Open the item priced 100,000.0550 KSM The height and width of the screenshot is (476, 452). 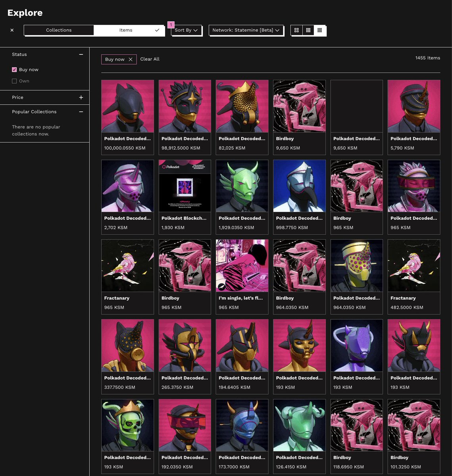coord(128,117)
